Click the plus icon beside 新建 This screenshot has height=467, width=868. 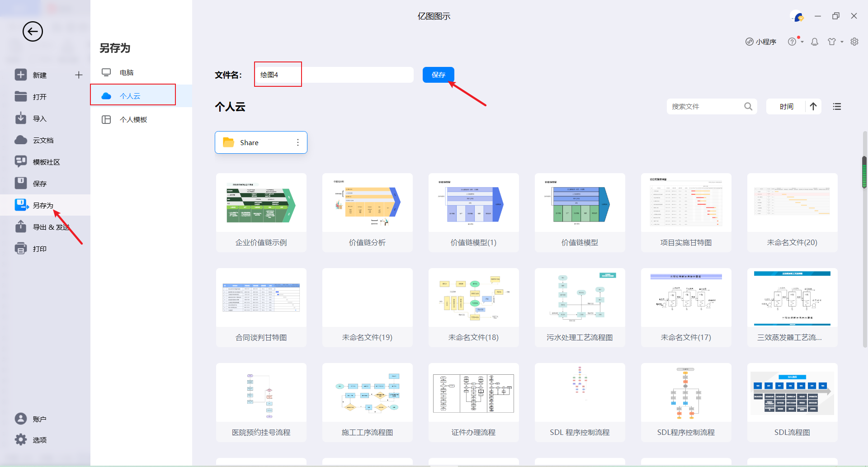pos(79,75)
